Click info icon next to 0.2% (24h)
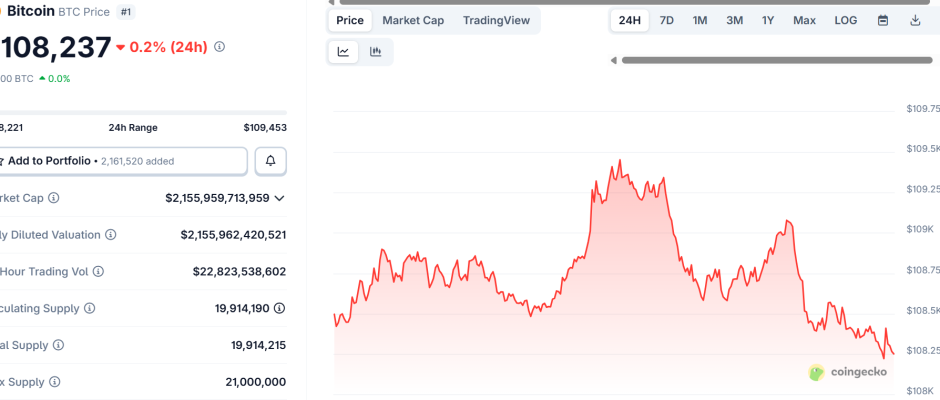Image resolution: width=940 pixels, height=400 pixels. pos(220,46)
